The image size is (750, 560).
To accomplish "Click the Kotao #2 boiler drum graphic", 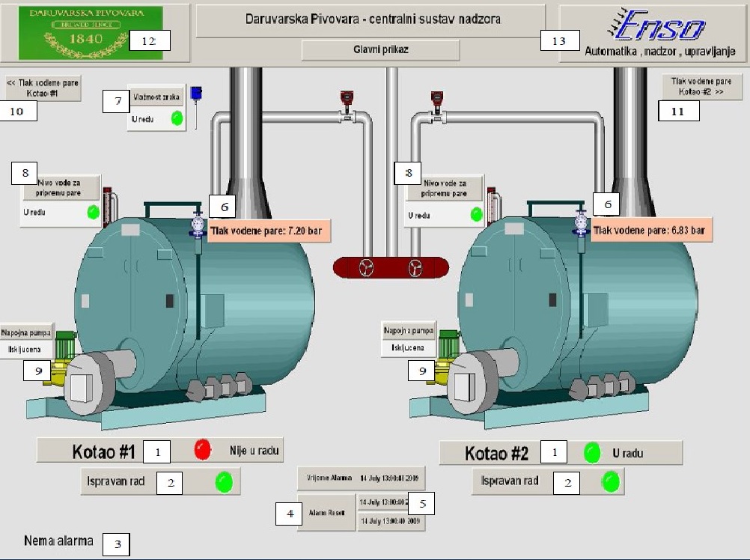I will pos(579,306).
